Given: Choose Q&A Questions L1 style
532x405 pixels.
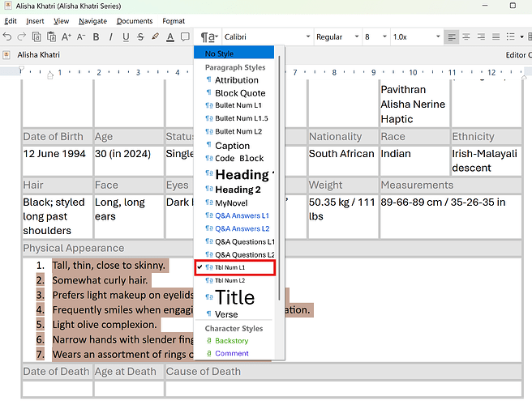Looking at the screenshot, I should [x=234, y=241].
